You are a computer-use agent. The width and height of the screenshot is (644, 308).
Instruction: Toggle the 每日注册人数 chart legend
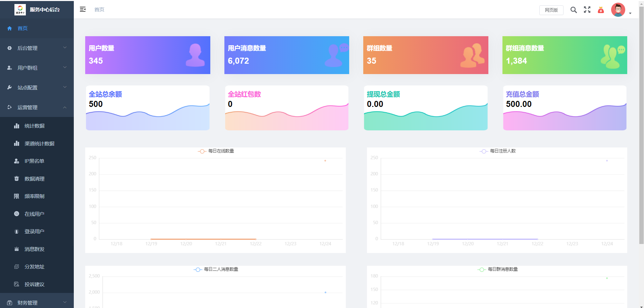coord(498,151)
